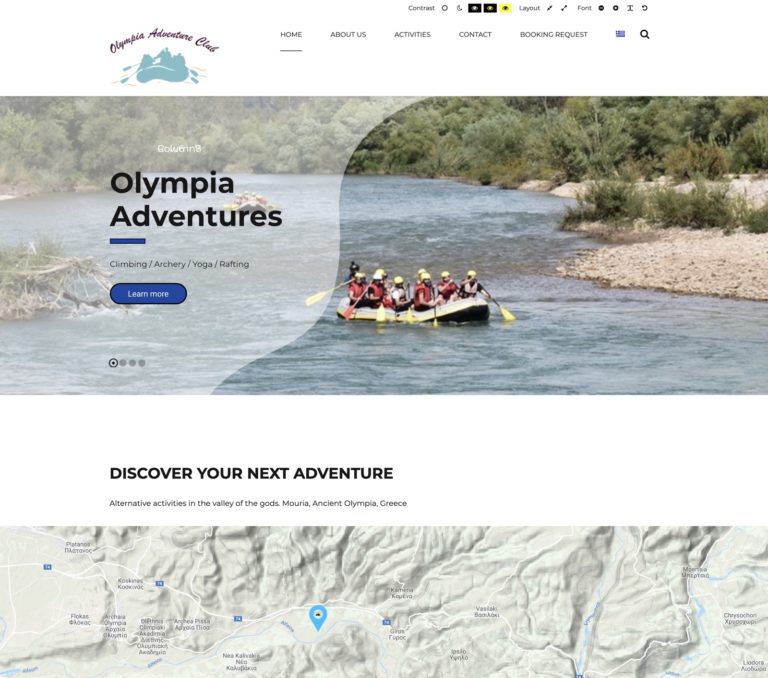Open the Booking Request page
This screenshot has width=768, height=678.
pyautogui.click(x=553, y=35)
